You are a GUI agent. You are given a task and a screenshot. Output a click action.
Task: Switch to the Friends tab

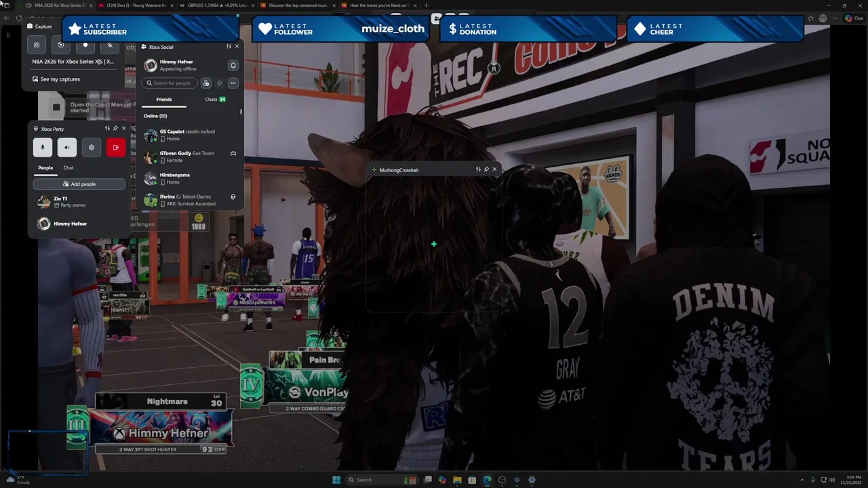[164, 100]
